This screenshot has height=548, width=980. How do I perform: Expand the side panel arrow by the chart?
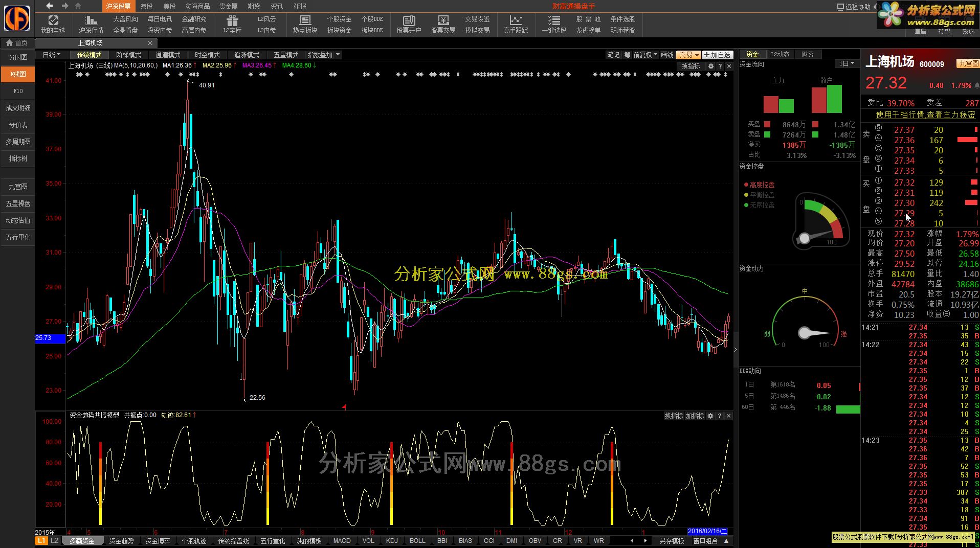point(736,350)
